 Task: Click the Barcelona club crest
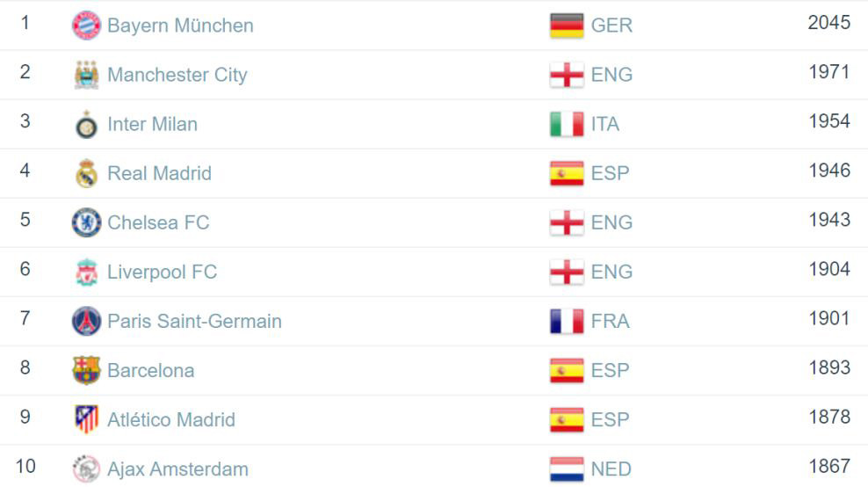86,371
